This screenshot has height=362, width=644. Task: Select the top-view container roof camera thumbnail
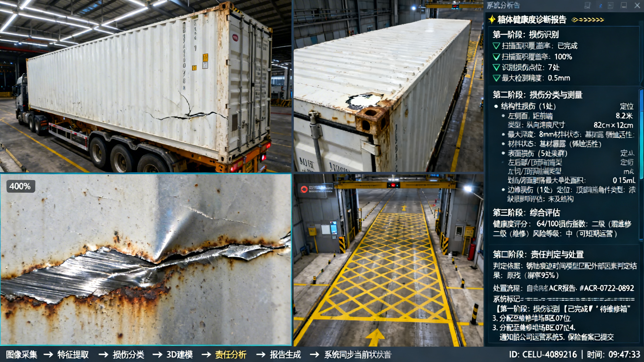tap(389, 86)
